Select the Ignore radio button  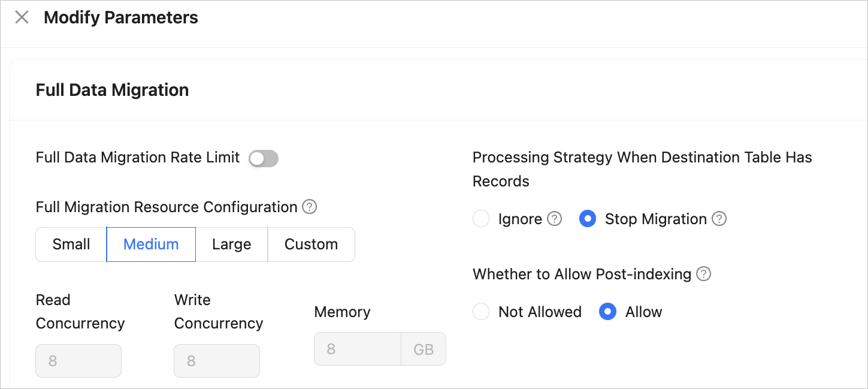coord(482,219)
